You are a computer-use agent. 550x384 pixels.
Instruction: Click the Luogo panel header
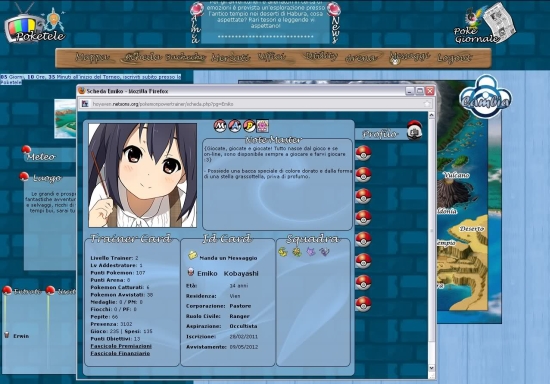(x=47, y=178)
